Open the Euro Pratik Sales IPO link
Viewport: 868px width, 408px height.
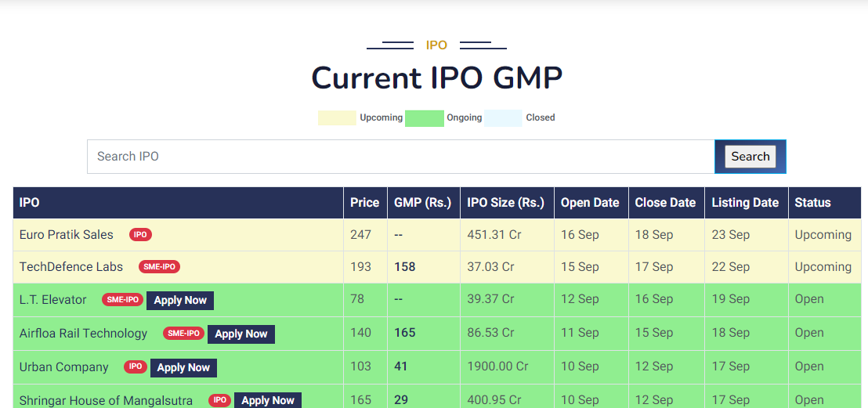(x=67, y=235)
